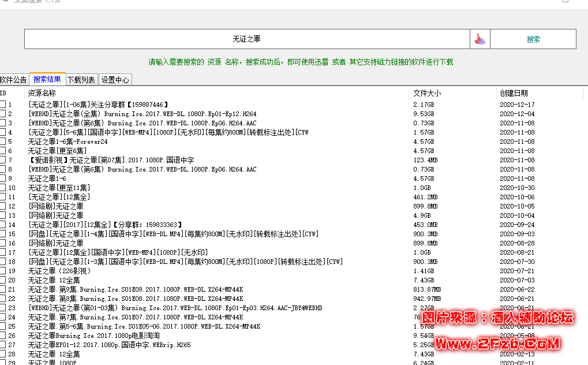Go to the 设置中心 tab
This screenshot has height=365, width=588.
click(115, 80)
